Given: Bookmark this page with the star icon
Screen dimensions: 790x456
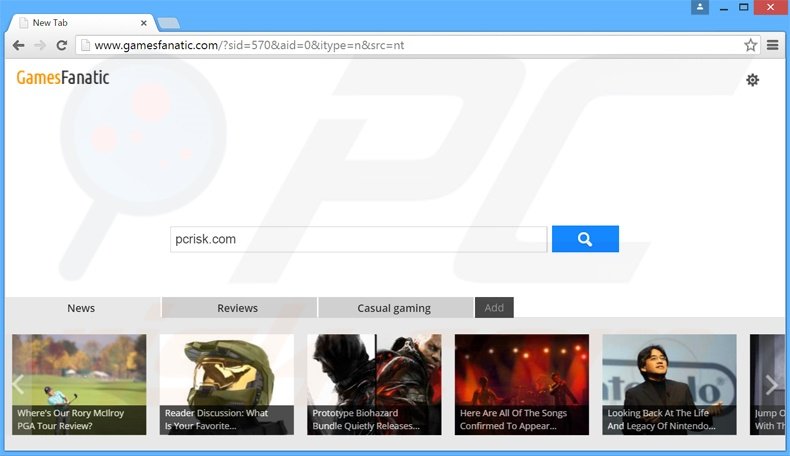Looking at the screenshot, I should (x=750, y=45).
